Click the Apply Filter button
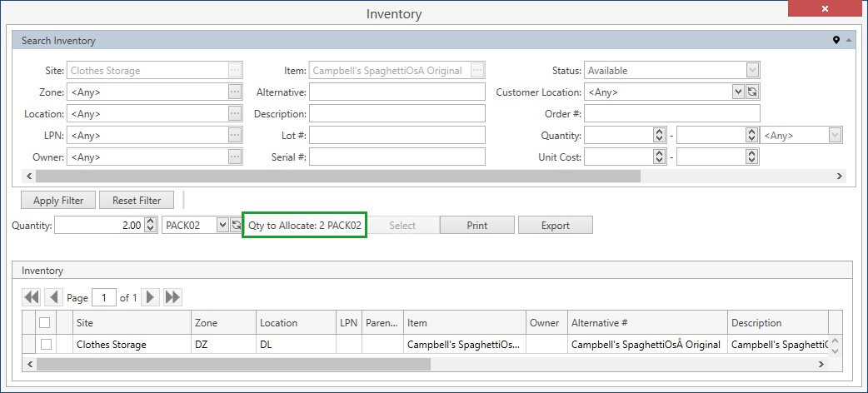The height and width of the screenshot is (393, 868). (x=58, y=201)
